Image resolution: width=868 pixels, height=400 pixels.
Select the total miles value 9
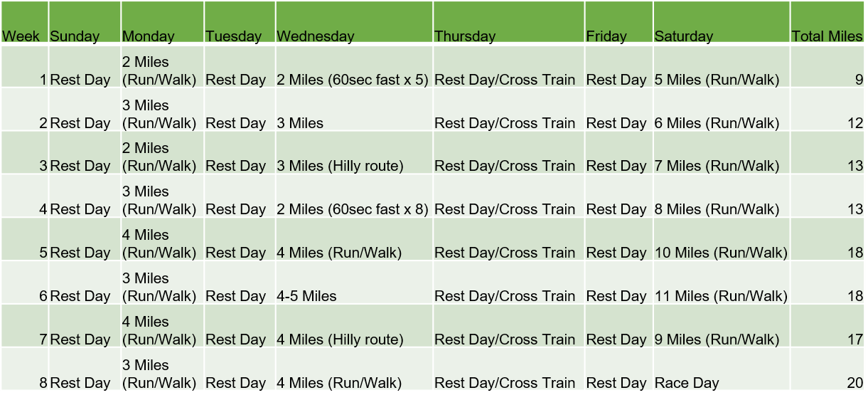[859, 80]
